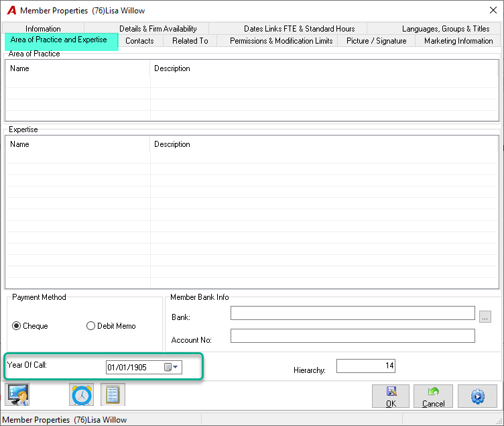Click the calendar icon in Year Of Call

[x=168, y=367]
